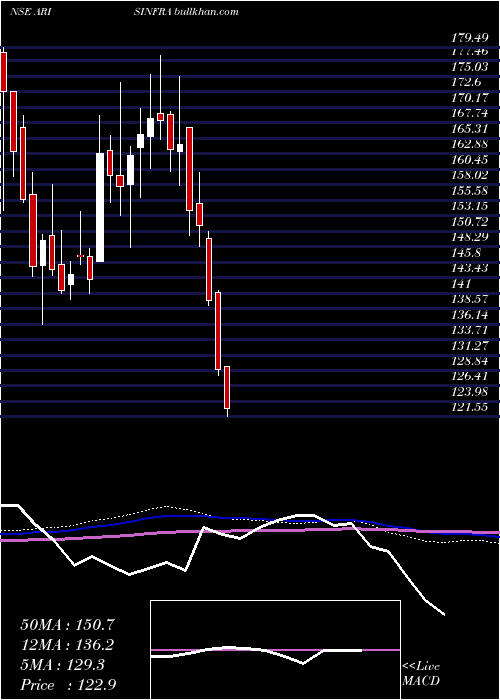Click the 138.57 price level label
Image resolution: width=500 pixels, height=700 pixels.
(470, 299)
